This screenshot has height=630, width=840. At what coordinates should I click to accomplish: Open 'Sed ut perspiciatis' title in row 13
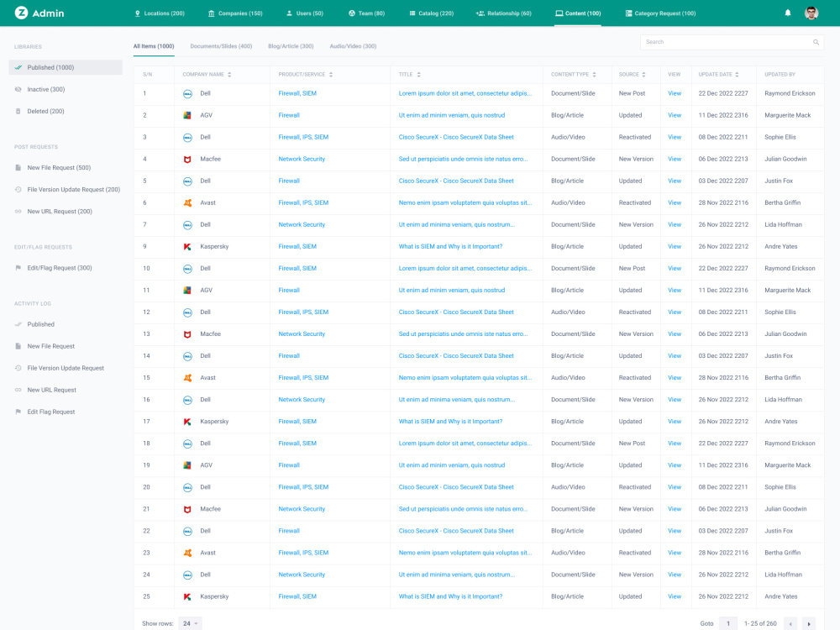pyautogui.click(x=463, y=333)
